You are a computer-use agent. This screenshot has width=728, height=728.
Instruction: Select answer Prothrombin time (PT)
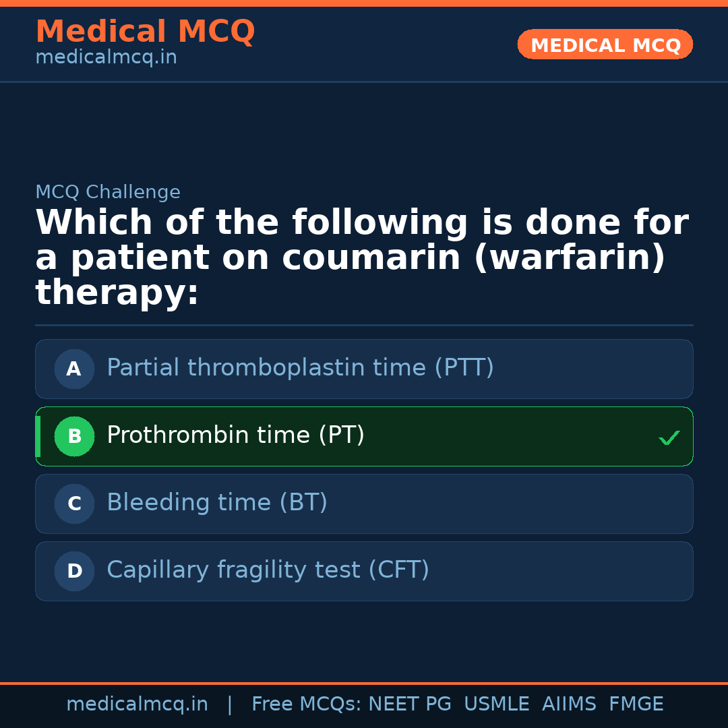pos(235,435)
